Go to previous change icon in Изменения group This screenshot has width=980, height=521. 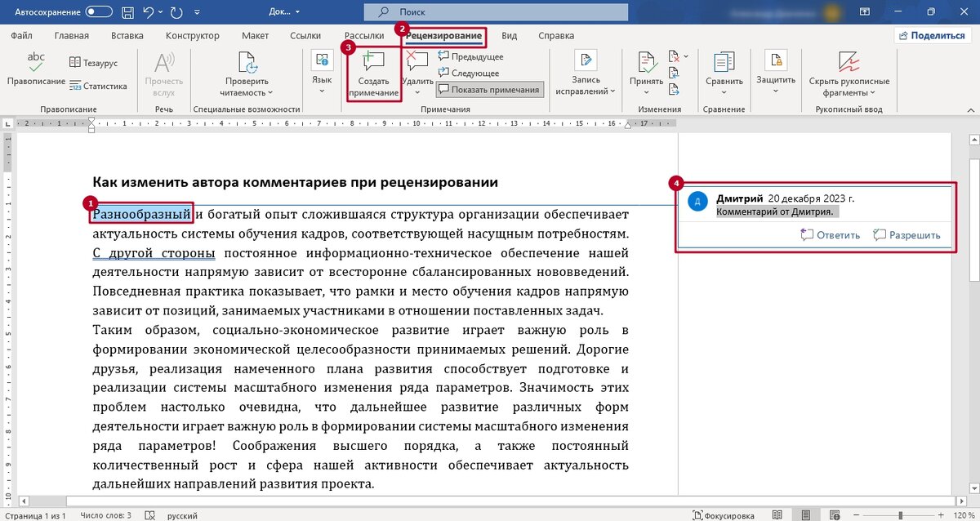click(x=675, y=73)
